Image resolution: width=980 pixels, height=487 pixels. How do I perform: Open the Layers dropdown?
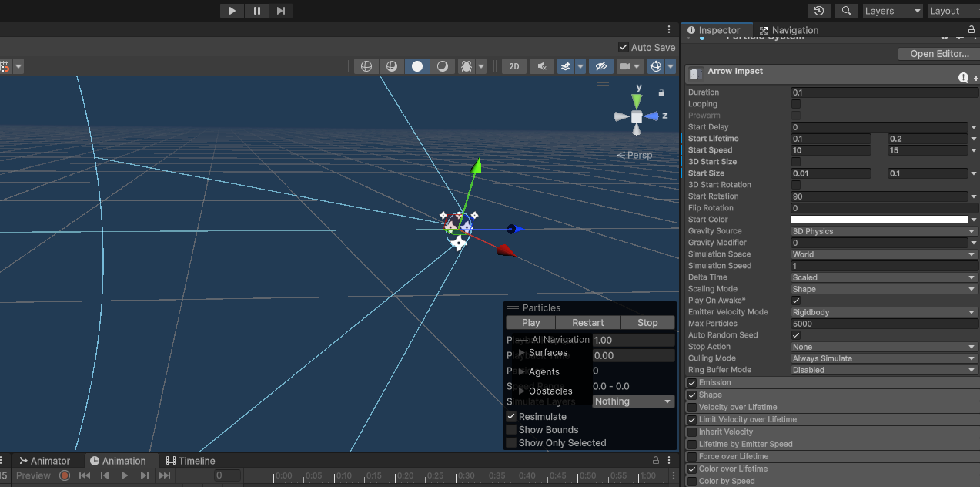pyautogui.click(x=891, y=11)
